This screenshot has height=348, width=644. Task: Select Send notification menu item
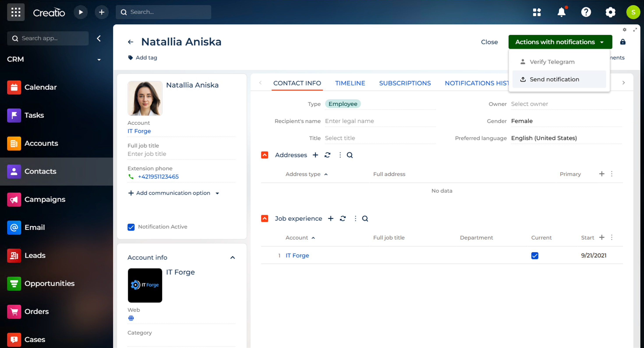(x=554, y=79)
